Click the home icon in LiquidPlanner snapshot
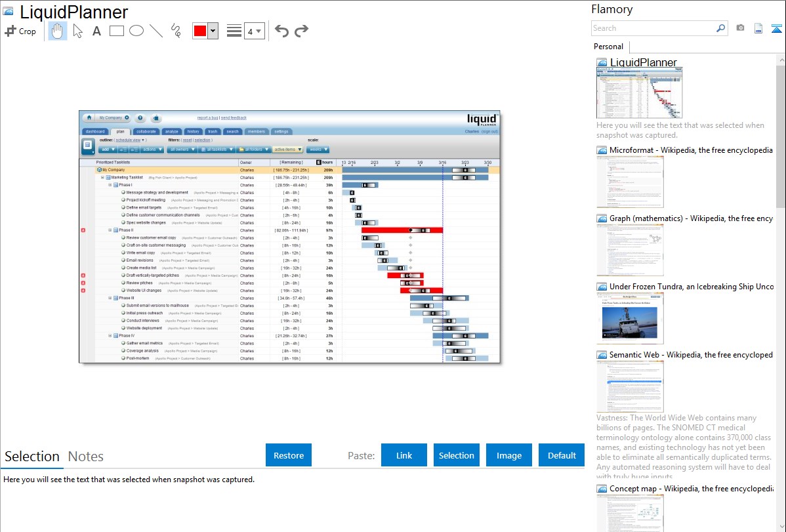 (89, 118)
